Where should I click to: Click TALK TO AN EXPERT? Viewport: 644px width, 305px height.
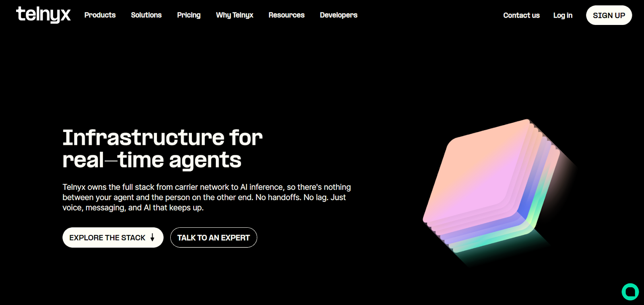coord(214,237)
